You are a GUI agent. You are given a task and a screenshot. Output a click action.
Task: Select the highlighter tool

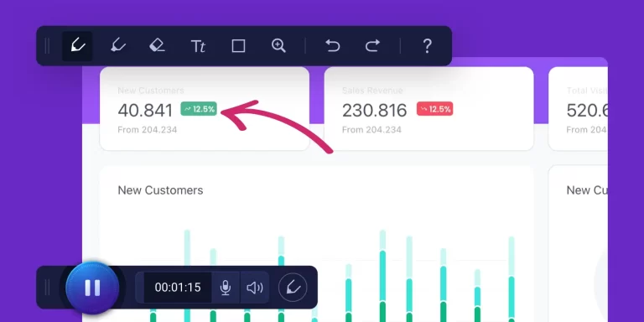pyautogui.click(x=118, y=45)
